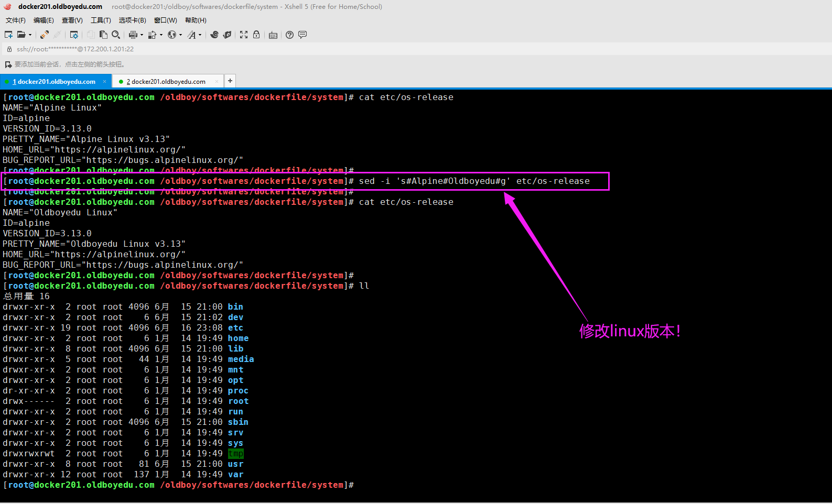Open the 选项卡(B) menu
Screen dimensions: 832x504
(x=132, y=20)
